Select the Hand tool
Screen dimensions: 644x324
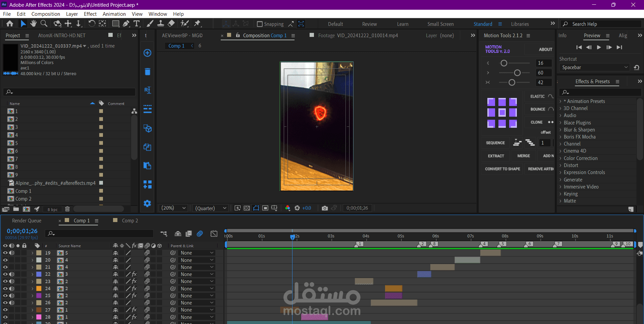[33, 23]
